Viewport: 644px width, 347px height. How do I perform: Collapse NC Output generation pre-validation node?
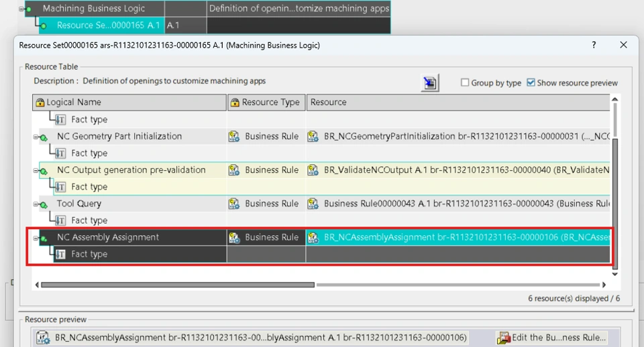pyautogui.click(x=36, y=171)
